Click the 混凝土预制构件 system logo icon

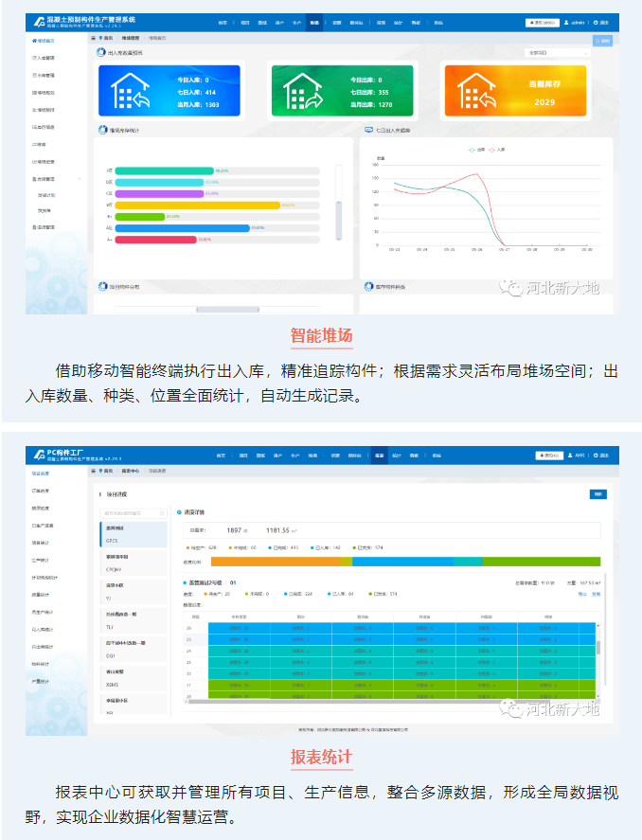pos(38,21)
